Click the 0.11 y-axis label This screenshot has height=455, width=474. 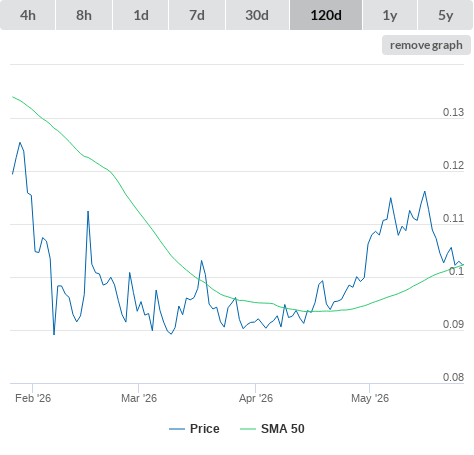pos(453,218)
